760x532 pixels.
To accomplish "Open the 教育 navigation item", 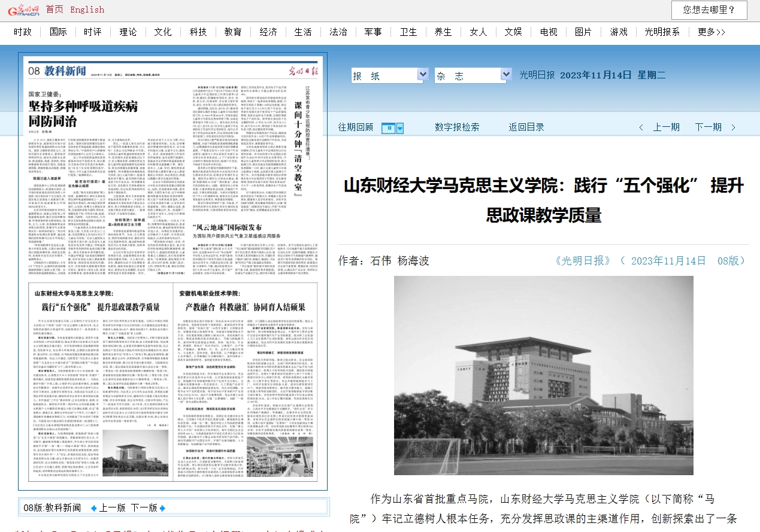I will [x=233, y=32].
